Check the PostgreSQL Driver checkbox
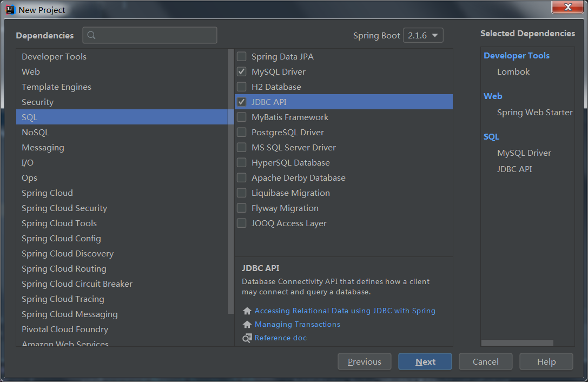Viewport: 588px width, 382px height. click(x=241, y=132)
